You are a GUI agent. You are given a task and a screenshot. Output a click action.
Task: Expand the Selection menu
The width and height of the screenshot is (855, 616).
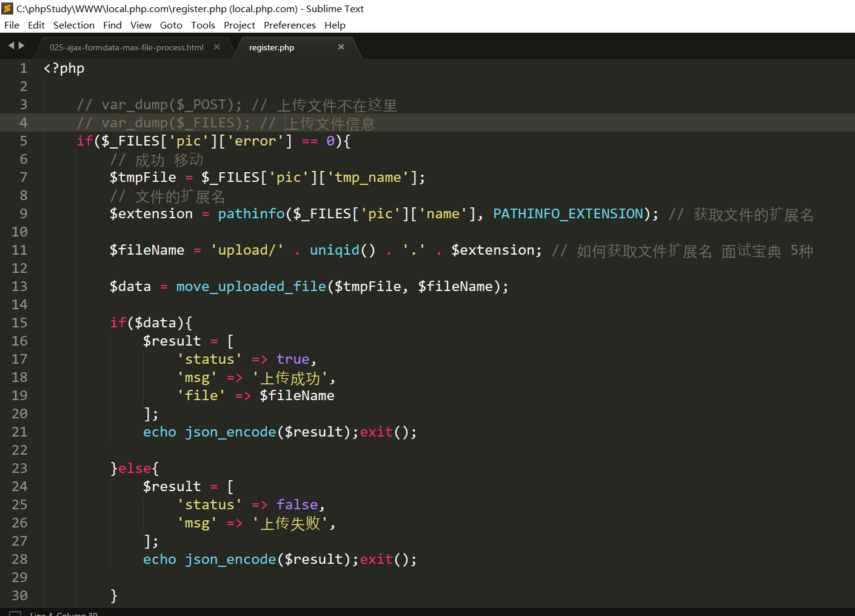(73, 25)
